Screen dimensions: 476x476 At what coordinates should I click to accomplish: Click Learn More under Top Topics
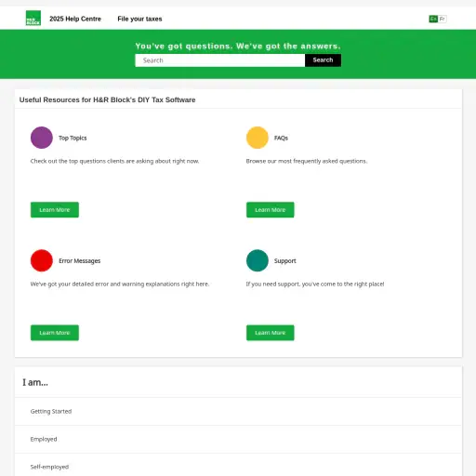point(55,210)
